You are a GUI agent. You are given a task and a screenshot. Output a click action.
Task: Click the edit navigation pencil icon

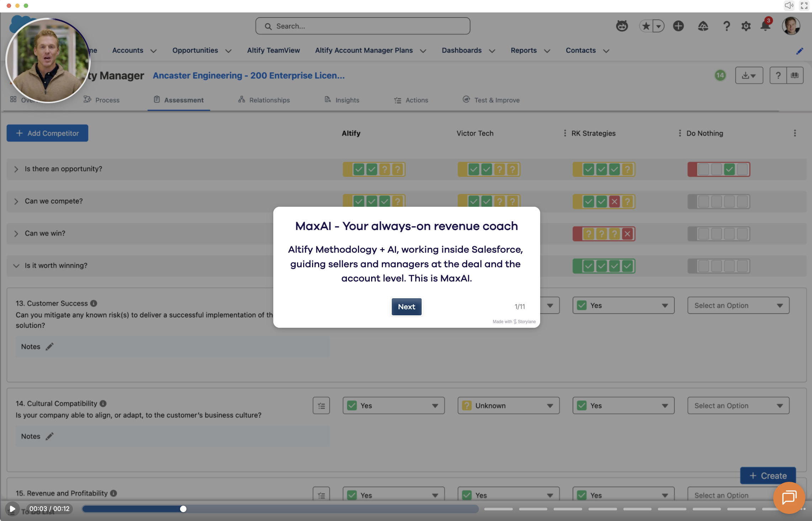[800, 51]
